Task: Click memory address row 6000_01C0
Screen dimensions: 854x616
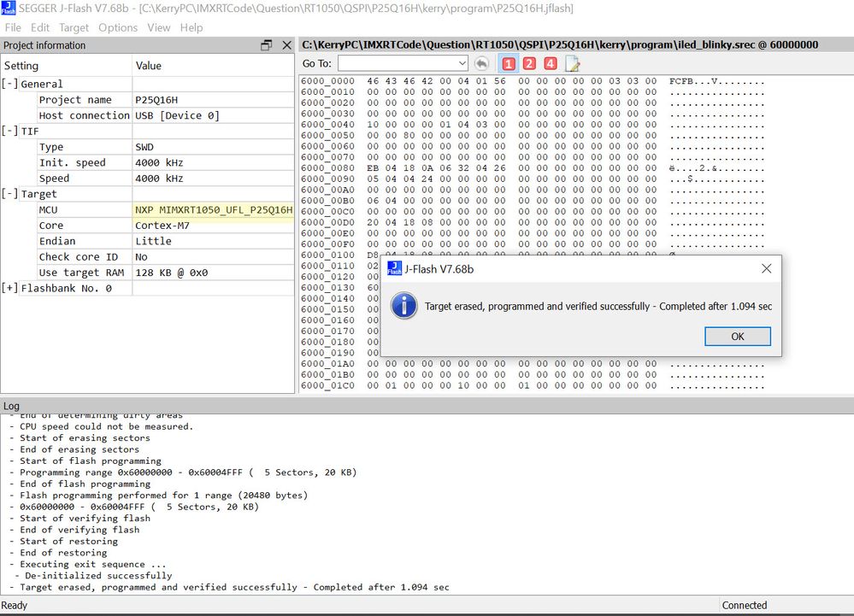Action: pos(328,386)
